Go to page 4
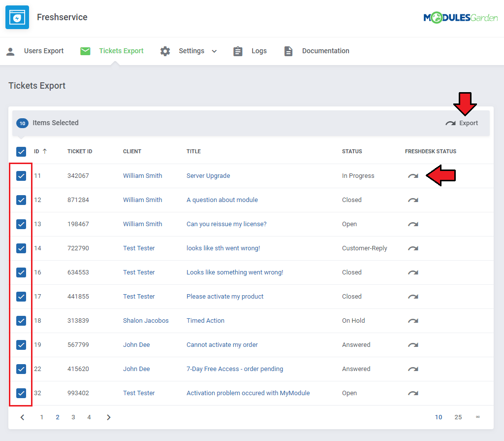 pos(89,417)
